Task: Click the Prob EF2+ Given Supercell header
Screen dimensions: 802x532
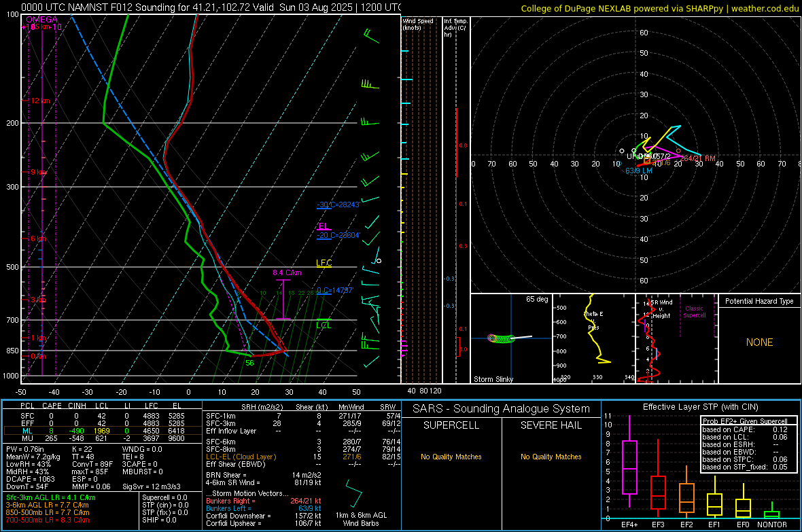Action: click(x=744, y=421)
